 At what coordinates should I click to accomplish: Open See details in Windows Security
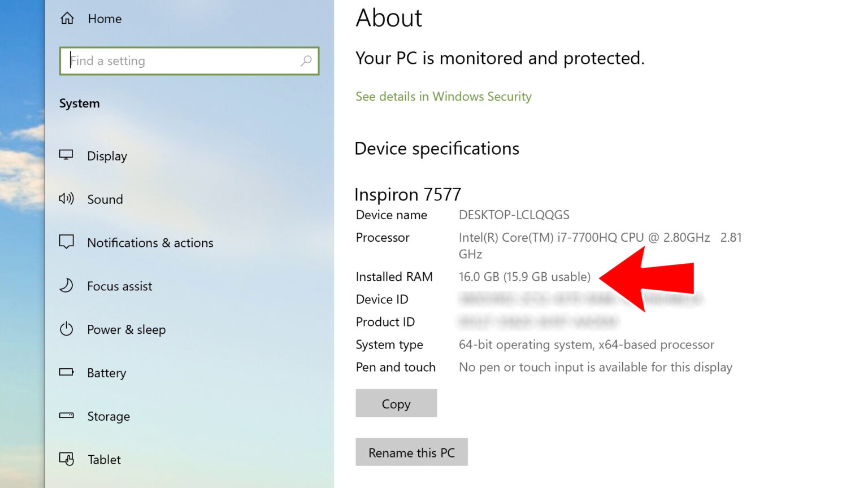443,97
